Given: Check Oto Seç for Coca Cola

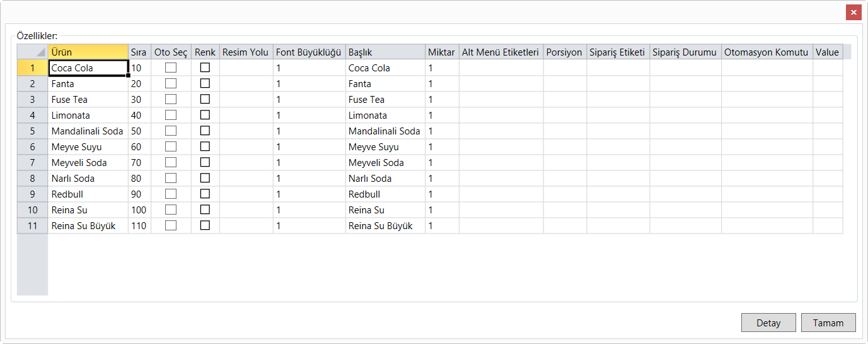Looking at the screenshot, I should coord(171,68).
